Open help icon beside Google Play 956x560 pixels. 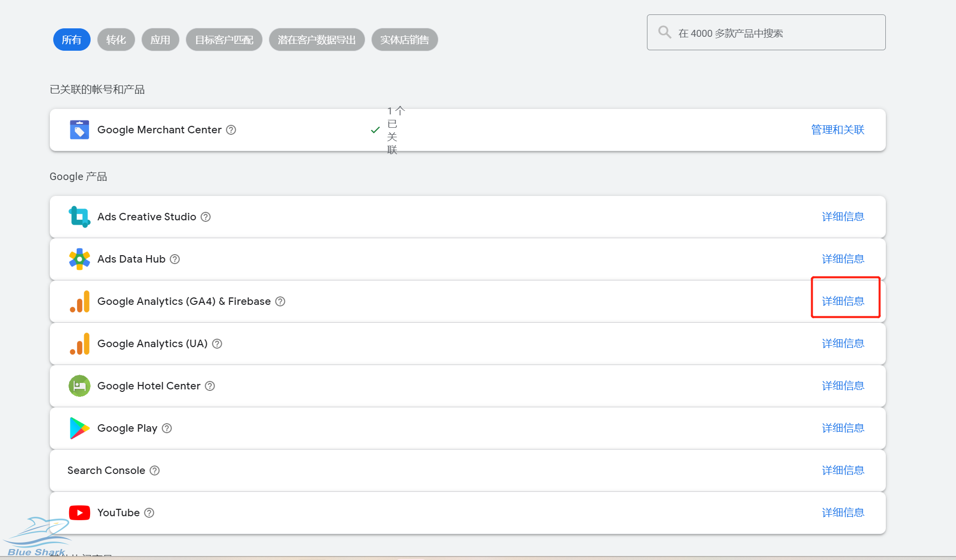[167, 428]
